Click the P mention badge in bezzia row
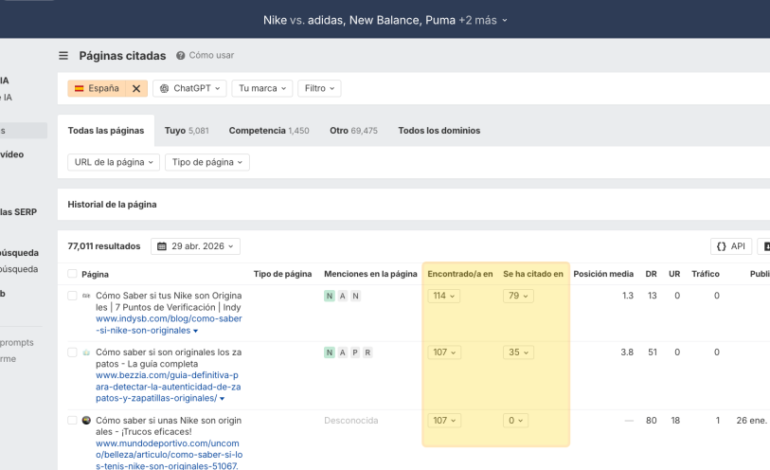The width and height of the screenshot is (770, 470). click(x=355, y=352)
